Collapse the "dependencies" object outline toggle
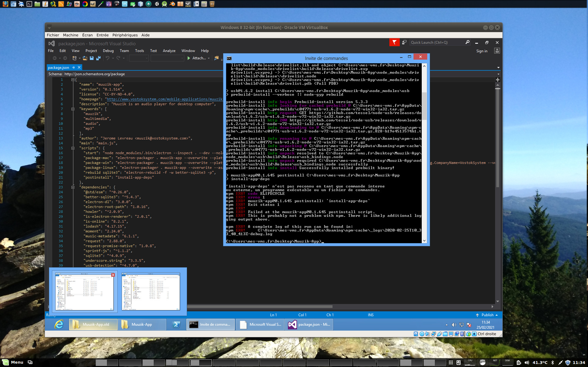This screenshot has width=588, height=367. pyautogui.click(x=73, y=187)
